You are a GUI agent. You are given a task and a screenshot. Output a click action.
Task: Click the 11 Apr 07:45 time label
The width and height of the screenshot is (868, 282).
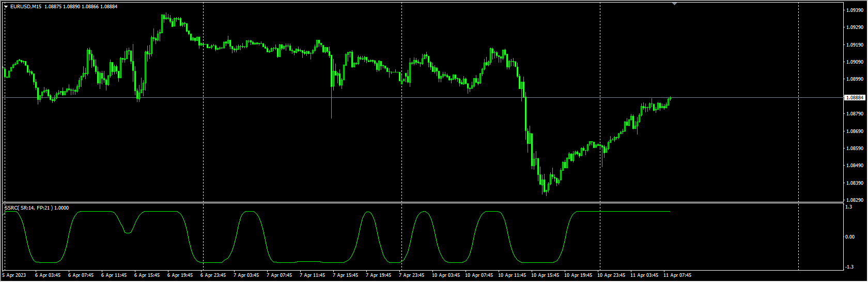(x=677, y=275)
